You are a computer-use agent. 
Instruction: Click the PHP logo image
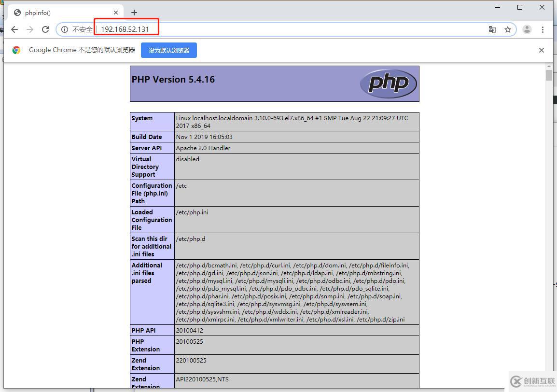tap(388, 84)
